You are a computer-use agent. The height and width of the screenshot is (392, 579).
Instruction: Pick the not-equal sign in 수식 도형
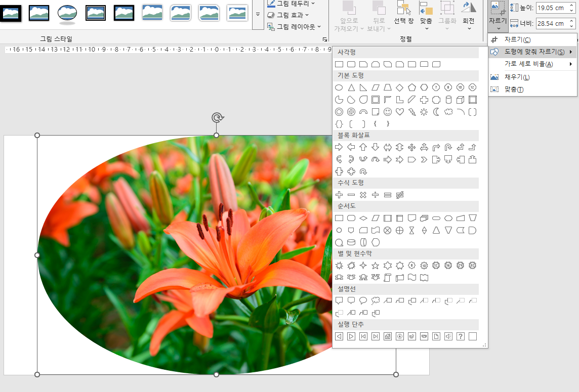(399, 195)
